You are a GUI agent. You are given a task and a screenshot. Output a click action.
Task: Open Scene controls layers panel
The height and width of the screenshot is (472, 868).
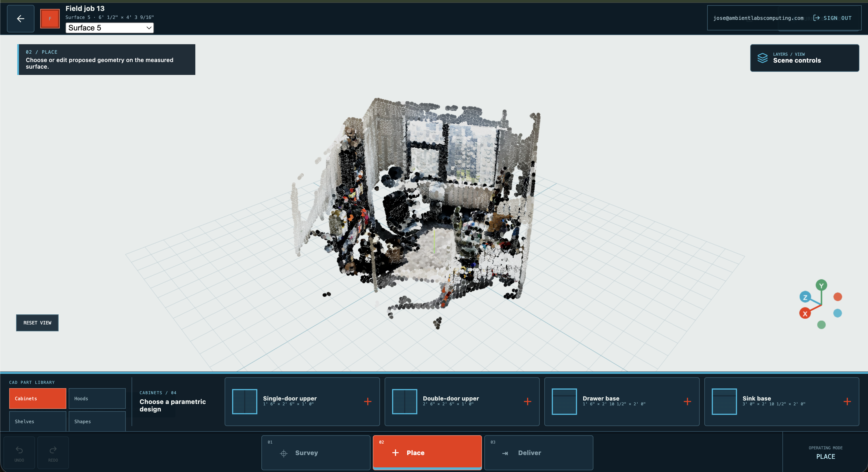coord(804,58)
